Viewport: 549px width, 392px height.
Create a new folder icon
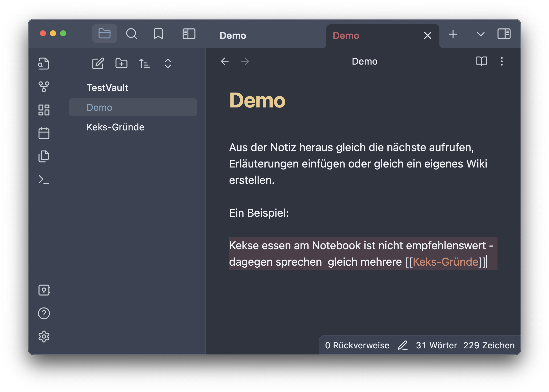click(x=121, y=63)
